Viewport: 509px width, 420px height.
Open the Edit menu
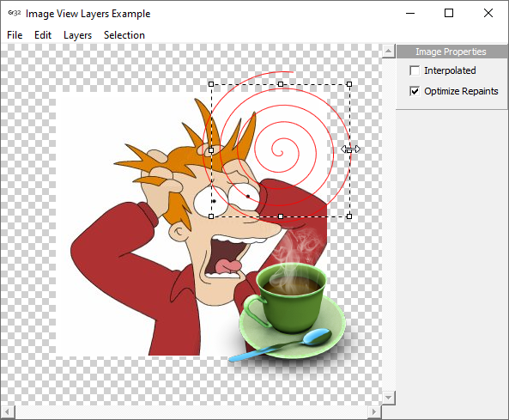[43, 35]
